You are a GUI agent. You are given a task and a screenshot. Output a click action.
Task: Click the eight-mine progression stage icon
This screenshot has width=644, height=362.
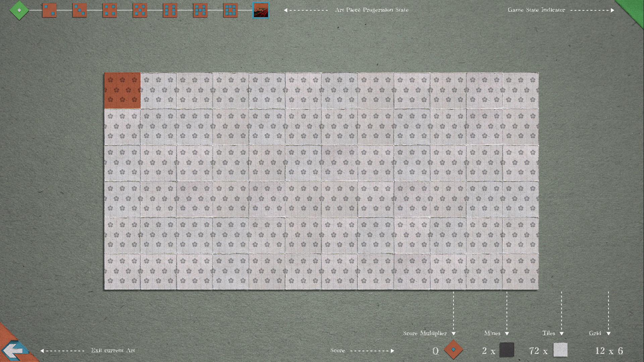tap(230, 10)
